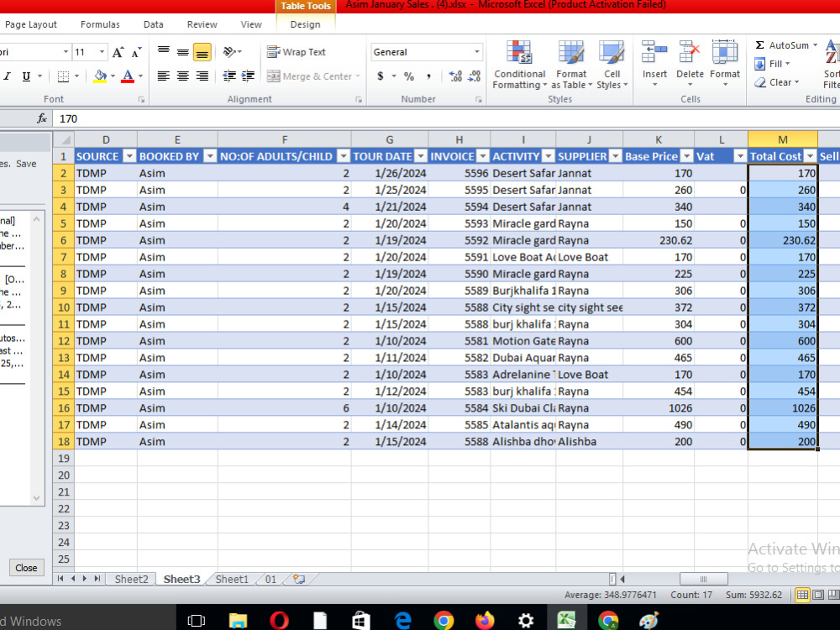Select column M header
The width and height of the screenshot is (840, 630).
[x=783, y=139]
